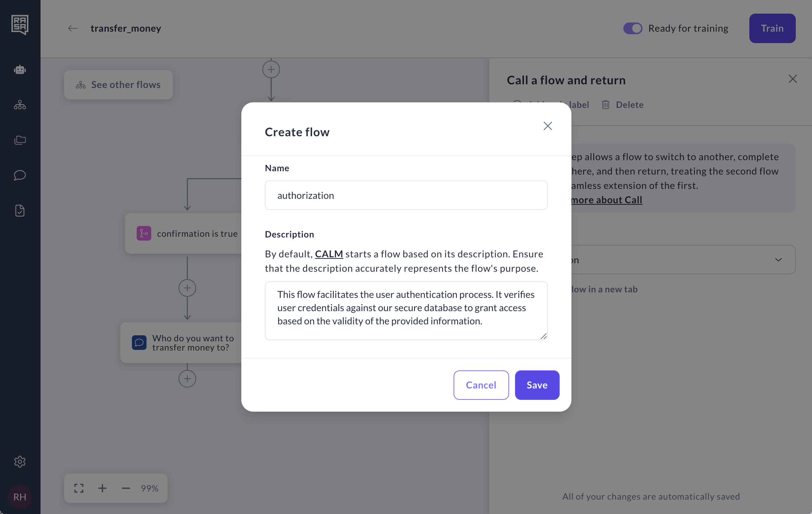Zoom out using the minus control
Image resolution: width=812 pixels, height=514 pixels.
126,488
